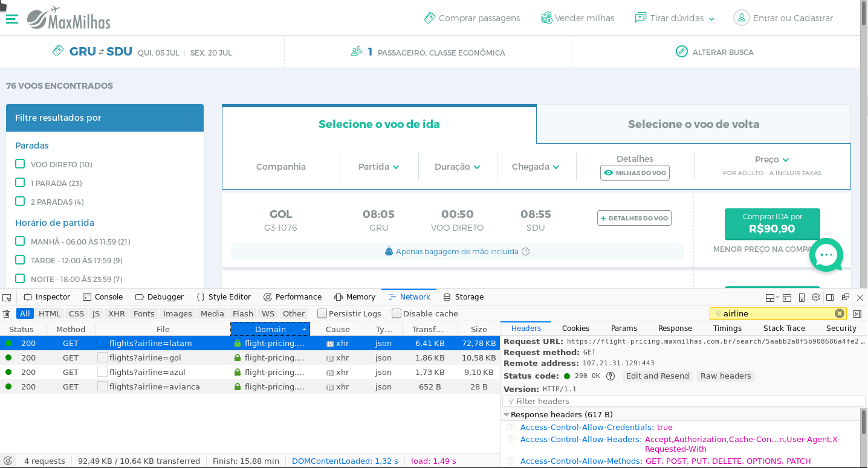
Task: Click the status code help icon
Action: tap(611, 376)
